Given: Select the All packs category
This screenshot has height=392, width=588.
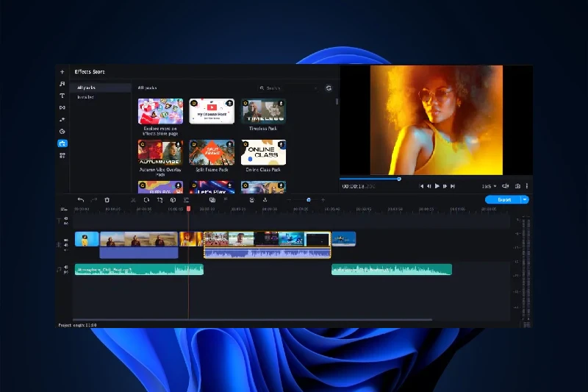Looking at the screenshot, I should coord(101,88).
